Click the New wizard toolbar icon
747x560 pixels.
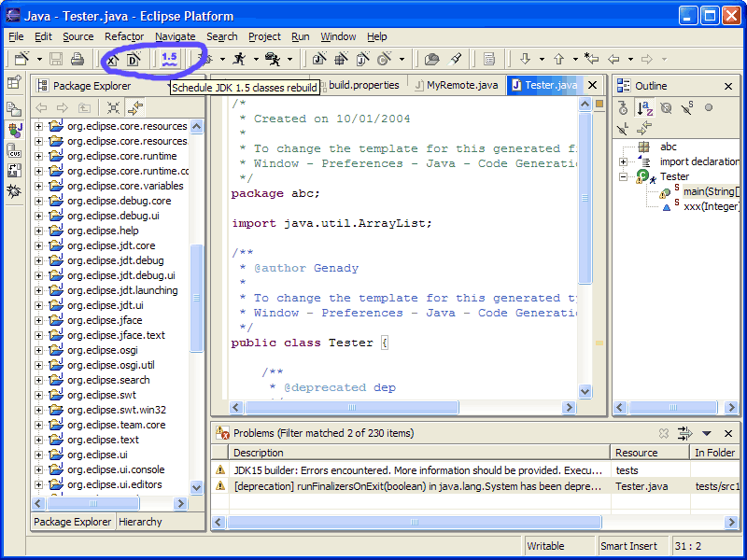click(21, 59)
